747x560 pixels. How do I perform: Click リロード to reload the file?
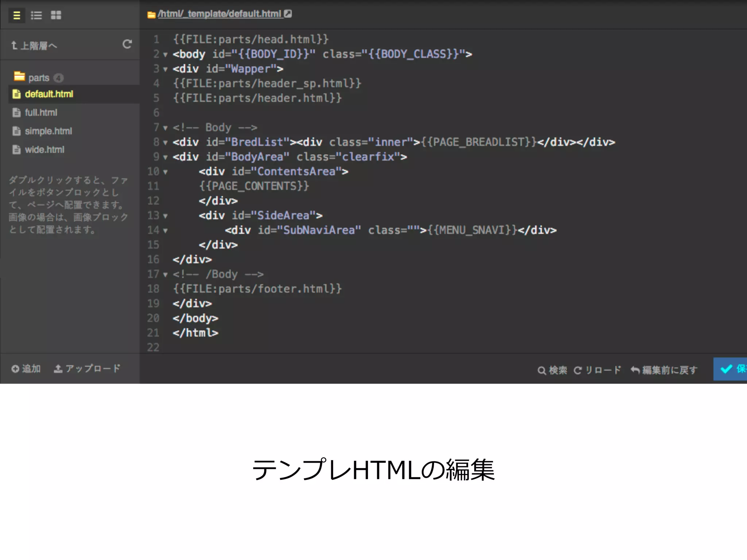pos(597,370)
